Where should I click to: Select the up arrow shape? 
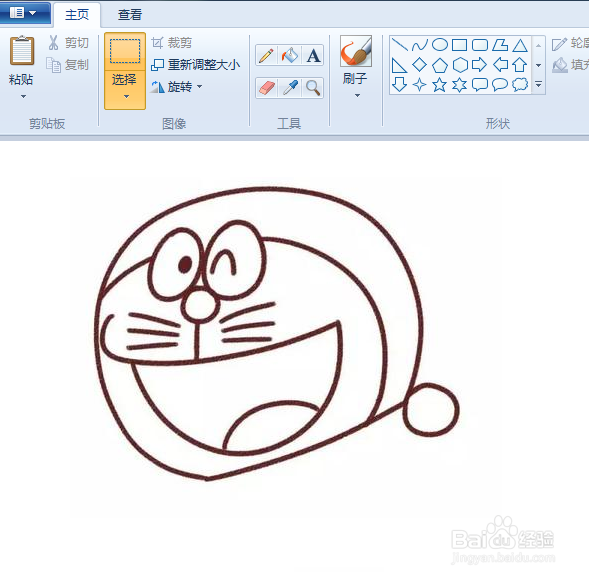[520, 65]
